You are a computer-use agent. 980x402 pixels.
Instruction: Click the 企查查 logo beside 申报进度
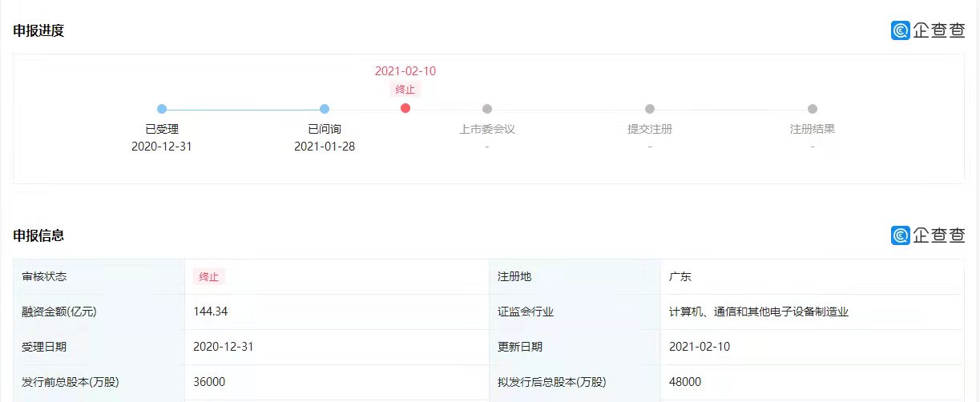click(928, 30)
